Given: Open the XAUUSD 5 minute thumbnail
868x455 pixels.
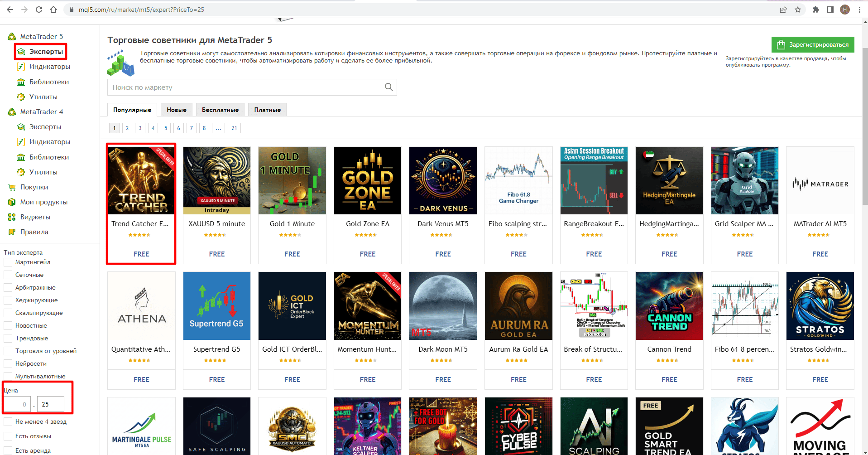Looking at the screenshot, I should pos(217,180).
